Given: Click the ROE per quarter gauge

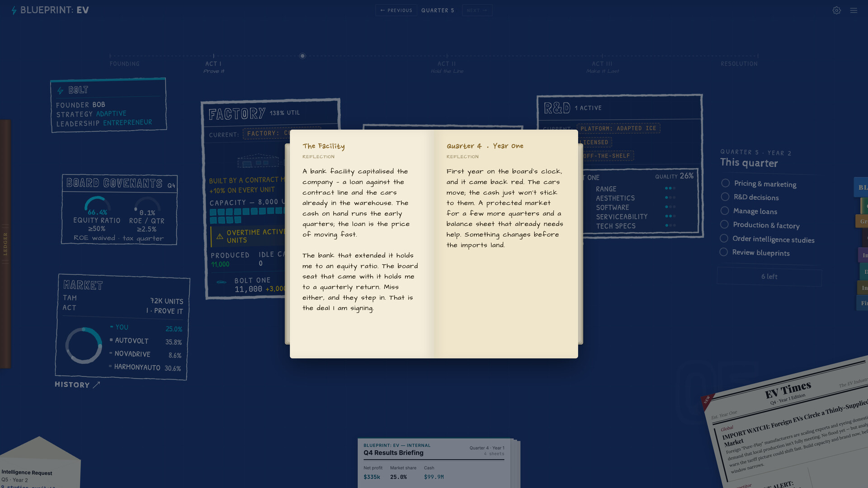Looking at the screenshot, I should [x=147, y=205].
